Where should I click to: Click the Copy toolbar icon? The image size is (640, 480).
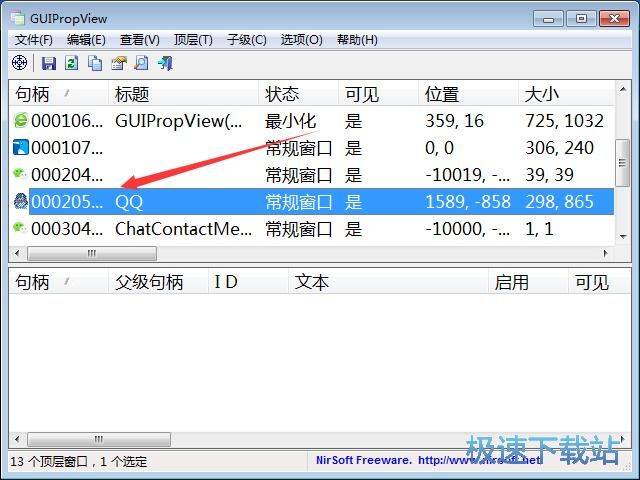(95, 63)
